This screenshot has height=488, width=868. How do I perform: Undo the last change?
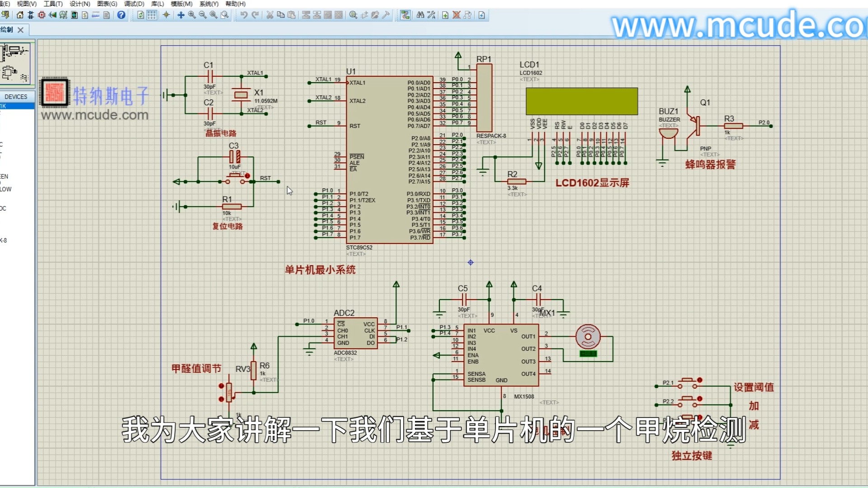tap(244, 15)
